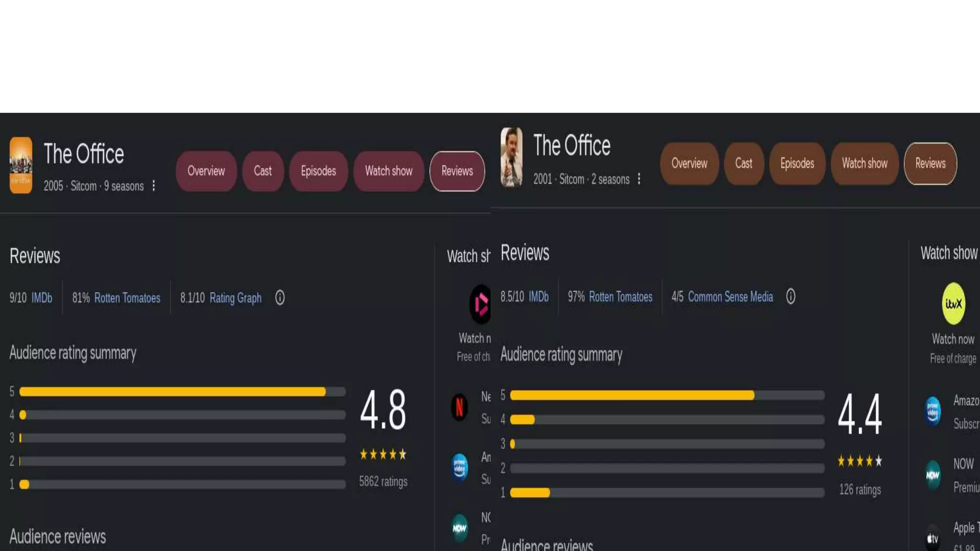The image size is (980, 551).
Task: Open the 81% Rotten Tomatoes link
Action: click(x=127, y=298)
